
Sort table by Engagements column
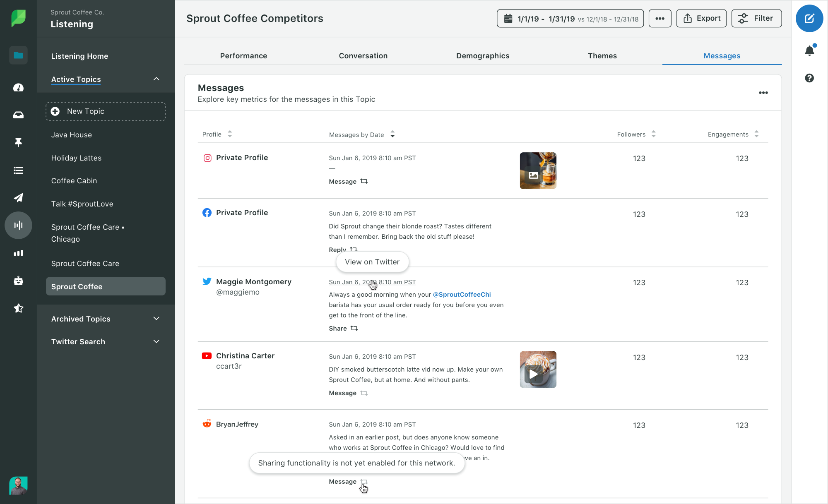(756, 134)
